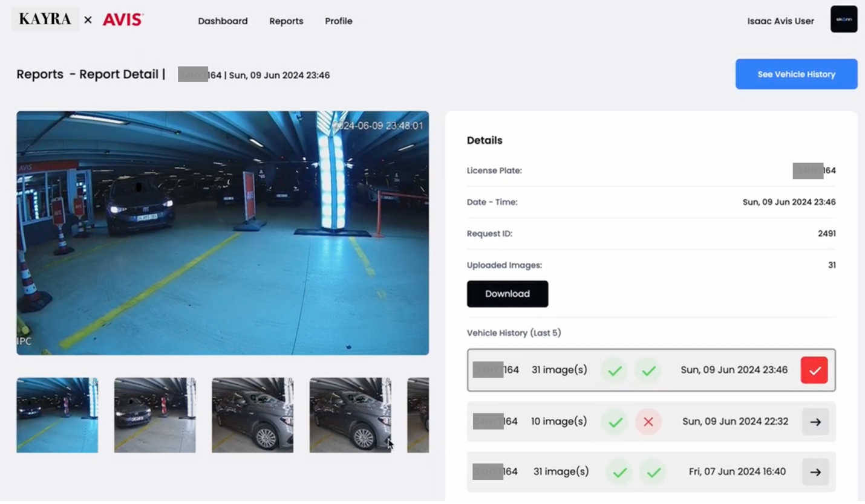Viewport: 865px width, 504px height.
Task: Click Isaac Avis User name
Action: (780, 21)
